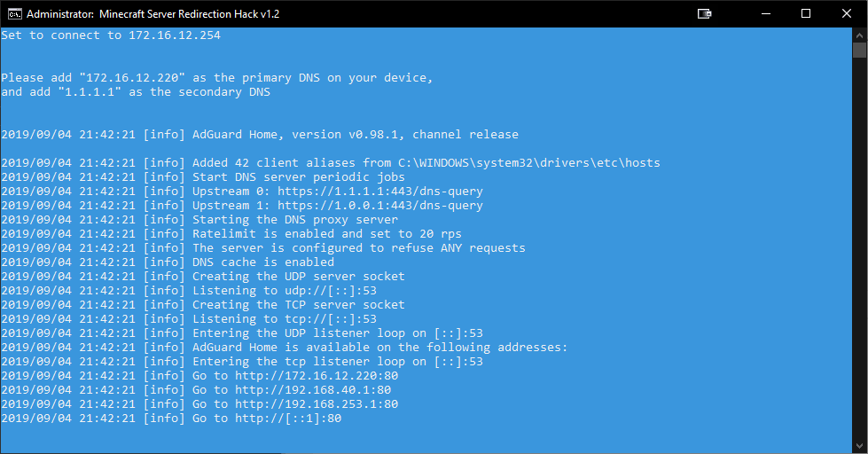Click the picture-in-picture icon in title bar

[705, 14]
